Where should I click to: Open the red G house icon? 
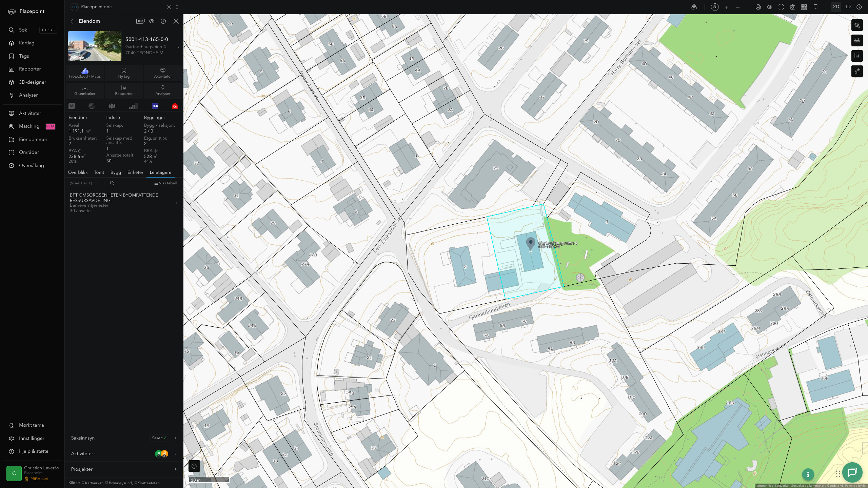(x=175, y=106)
